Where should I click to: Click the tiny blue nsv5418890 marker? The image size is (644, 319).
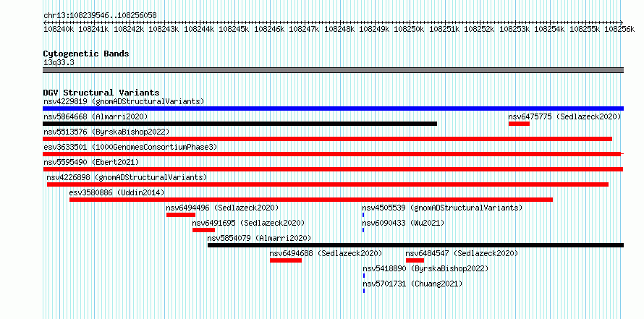click(364, 276)
